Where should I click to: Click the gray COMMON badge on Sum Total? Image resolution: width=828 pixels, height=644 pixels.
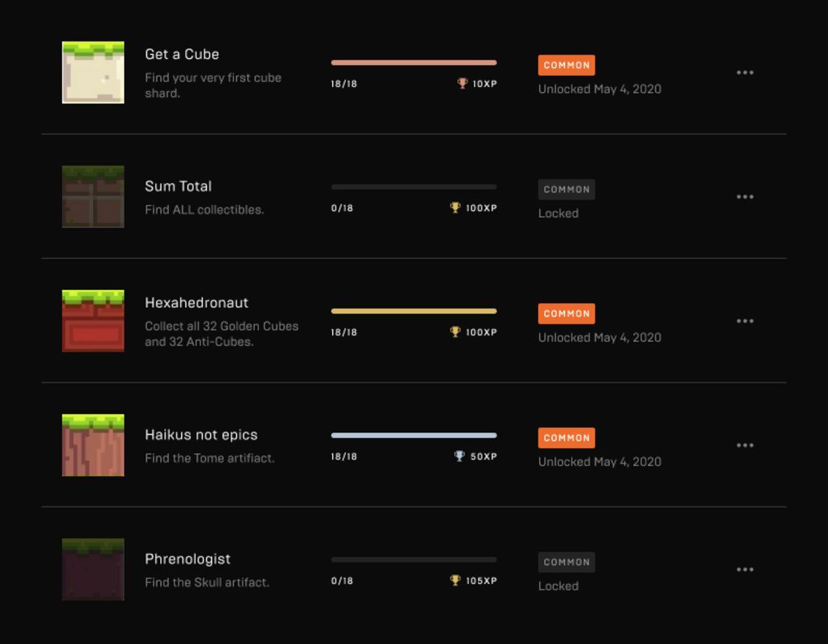(x=566, y=189)
